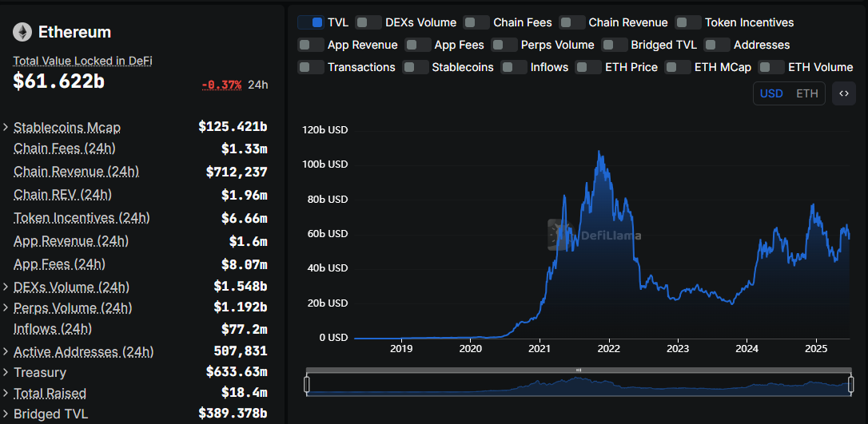Viewport: 868px width, 424px height.
Task: Click the $77.2m inflows value
Action: pos(245,329)
